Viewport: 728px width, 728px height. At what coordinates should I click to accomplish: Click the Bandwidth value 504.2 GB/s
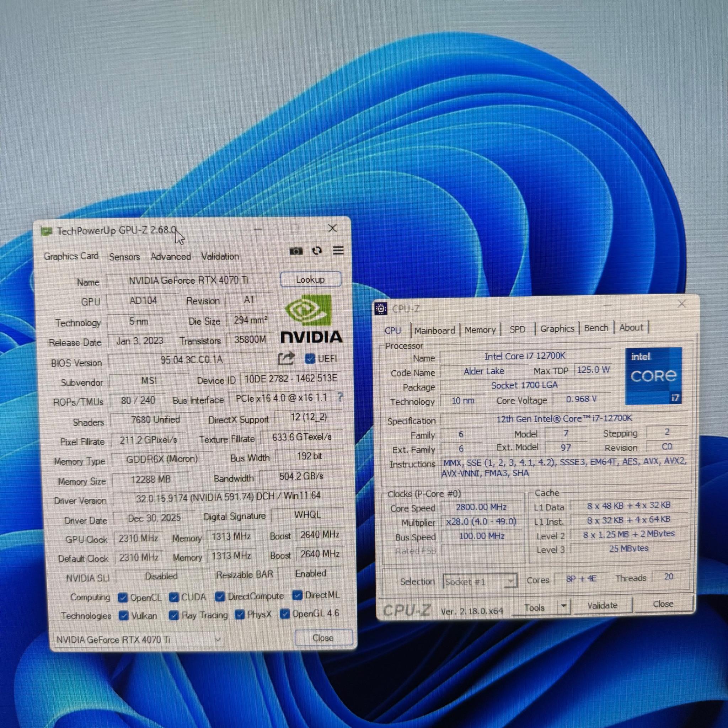[301, 476]
